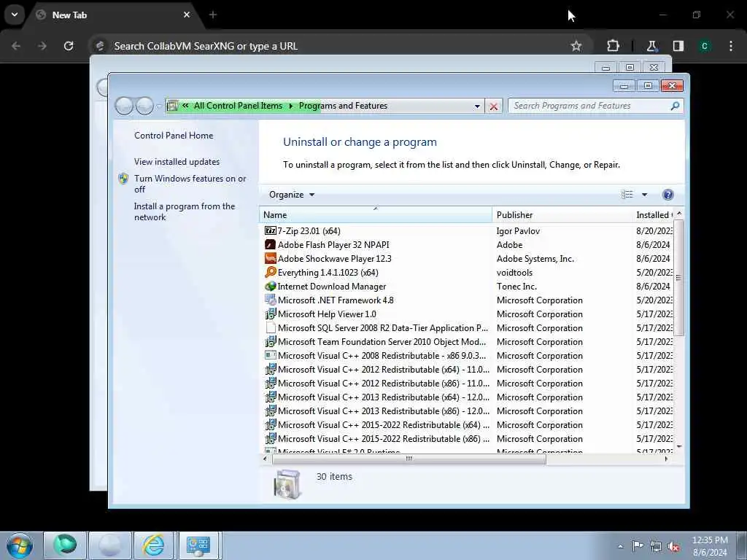Click the Adobe Flash Player 32 NPAPI icon
Screen dimensions: 747x560
(270, 245)
